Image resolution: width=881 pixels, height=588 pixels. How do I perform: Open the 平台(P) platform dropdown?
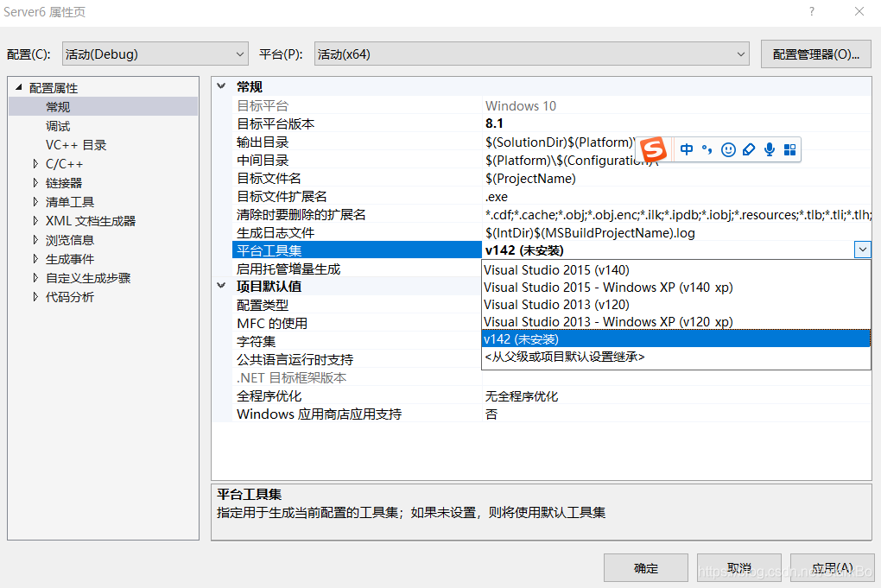coord(531,54)
